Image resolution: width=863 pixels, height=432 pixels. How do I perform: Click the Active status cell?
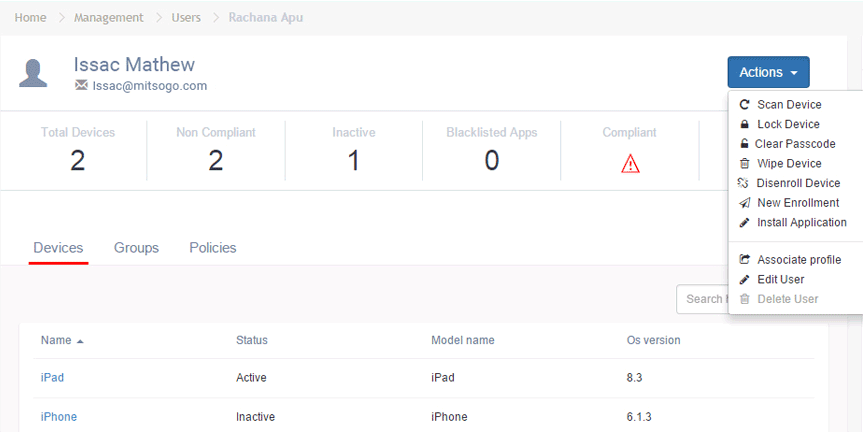[252, 378]
